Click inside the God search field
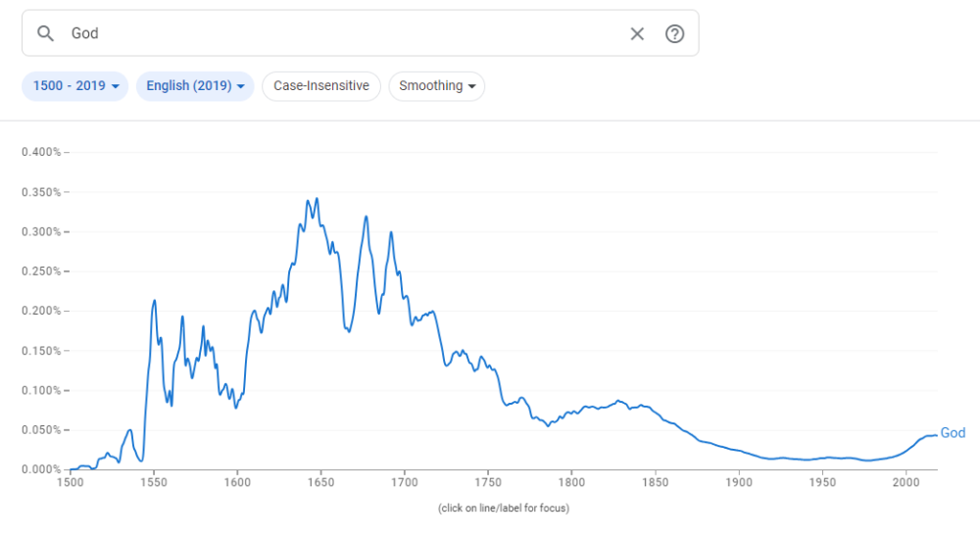This screenshot has height=538, width=980. (343, 33)
